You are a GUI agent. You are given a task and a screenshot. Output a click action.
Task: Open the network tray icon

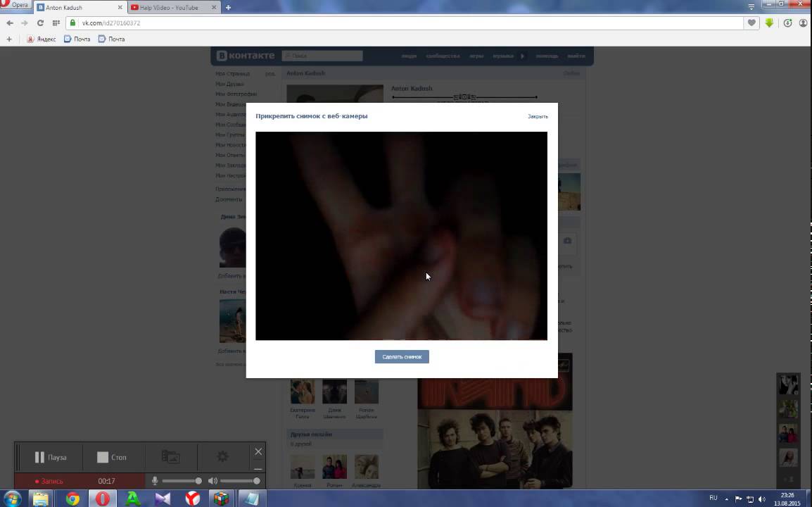coord(750,499)
